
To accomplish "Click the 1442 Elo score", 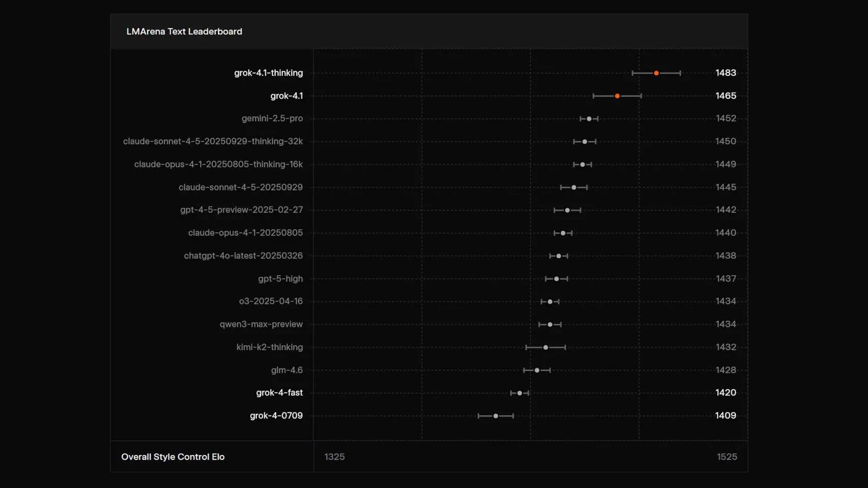I will [x=726, y=210].
